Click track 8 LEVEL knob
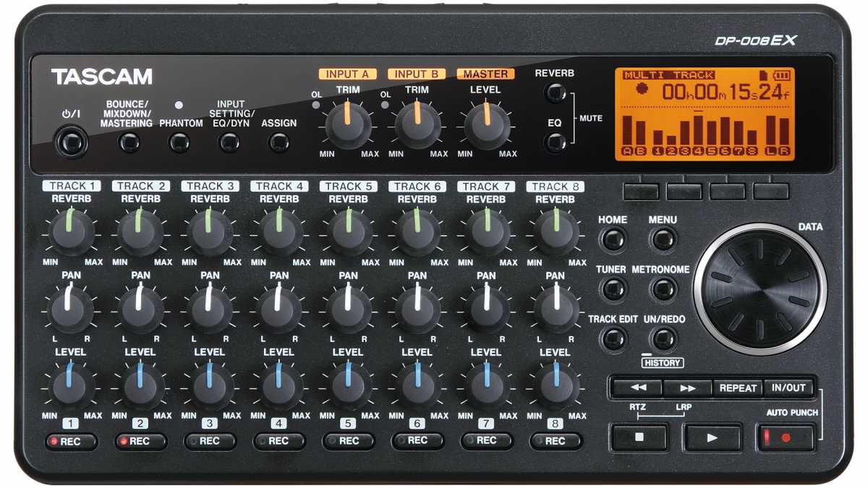 (556, 385)
